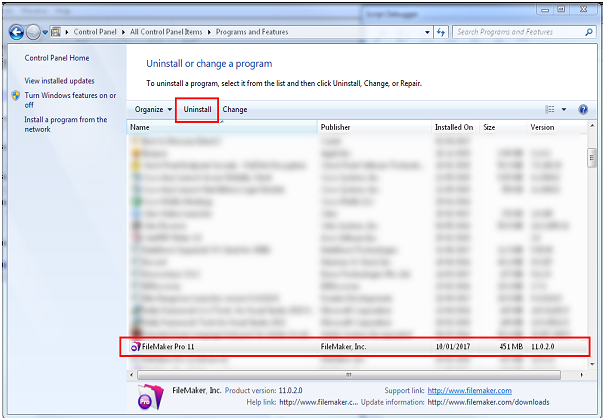Click FileMaker Pro 11 row icon
Screen dimensions: 605x418
135,347
